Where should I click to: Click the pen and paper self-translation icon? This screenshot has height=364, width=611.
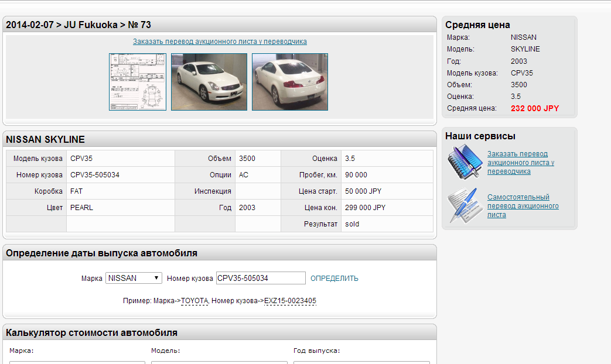465,205
